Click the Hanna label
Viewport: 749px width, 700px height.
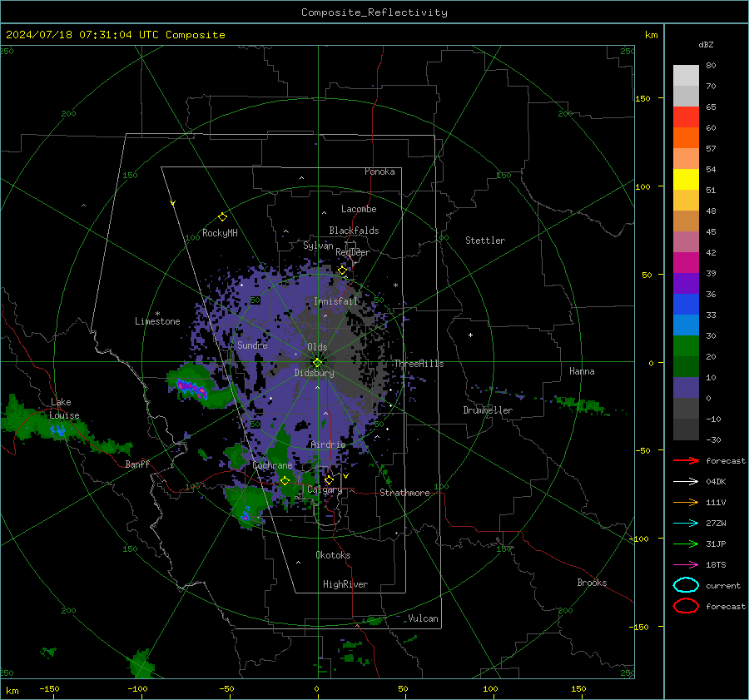582,371
